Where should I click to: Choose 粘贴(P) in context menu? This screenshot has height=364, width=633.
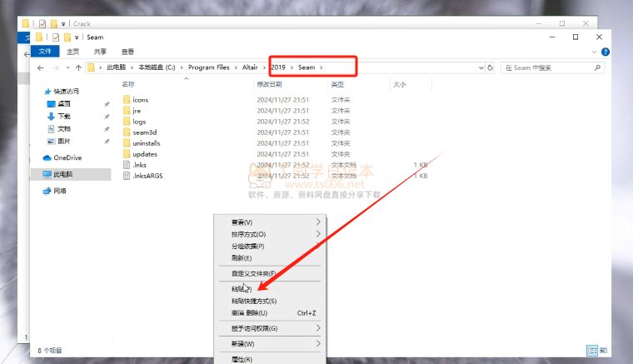[270, 289]
